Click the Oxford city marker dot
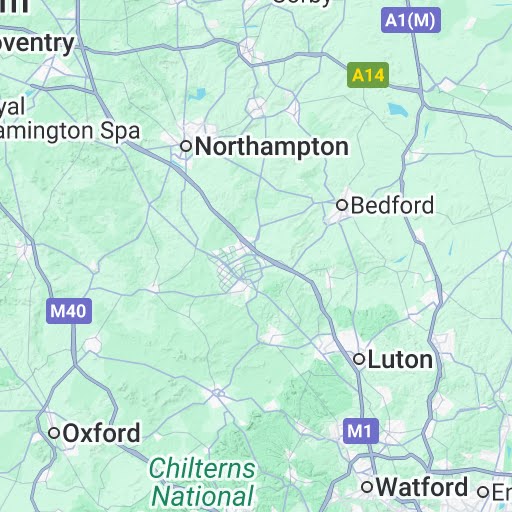 click(x=54, y=433)
